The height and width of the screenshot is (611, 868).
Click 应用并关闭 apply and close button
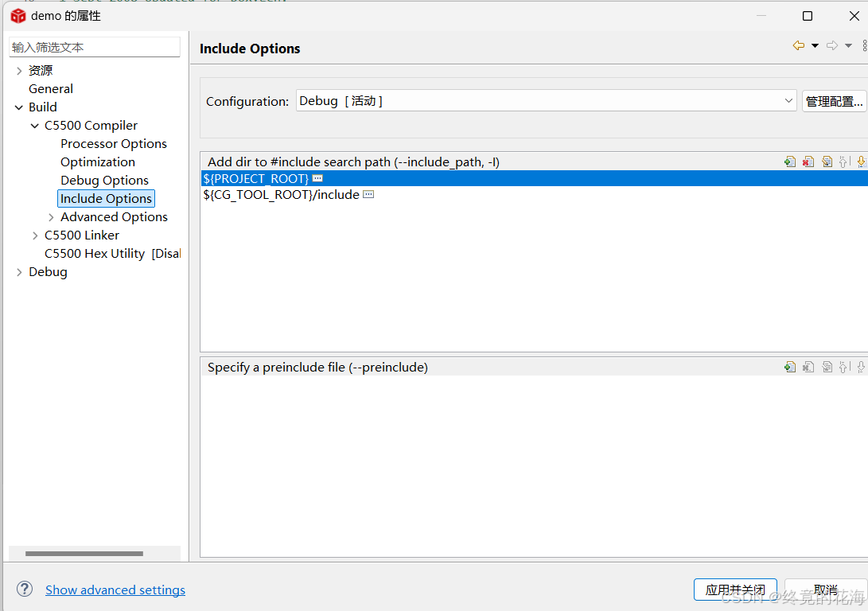pyautogui.click(x=735, y=590)
